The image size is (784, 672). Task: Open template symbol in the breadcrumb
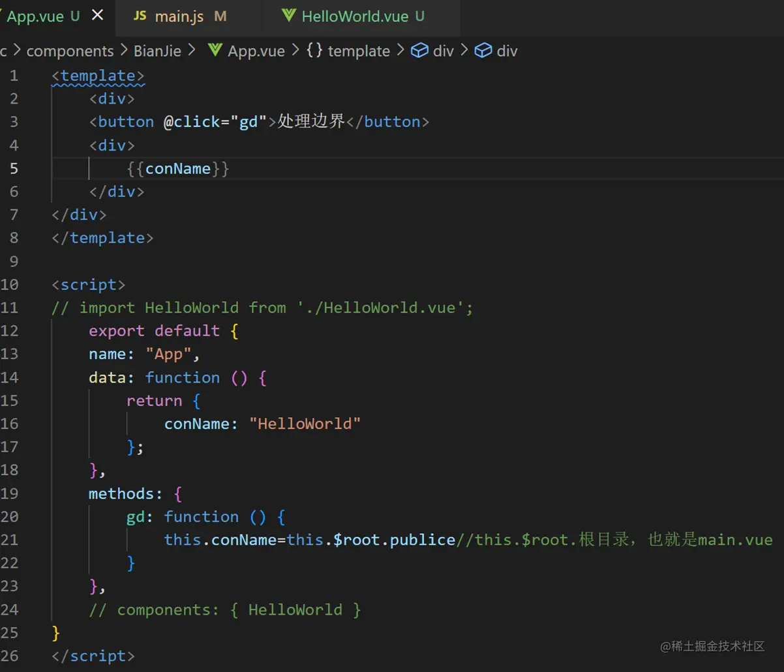coord(359,51)
